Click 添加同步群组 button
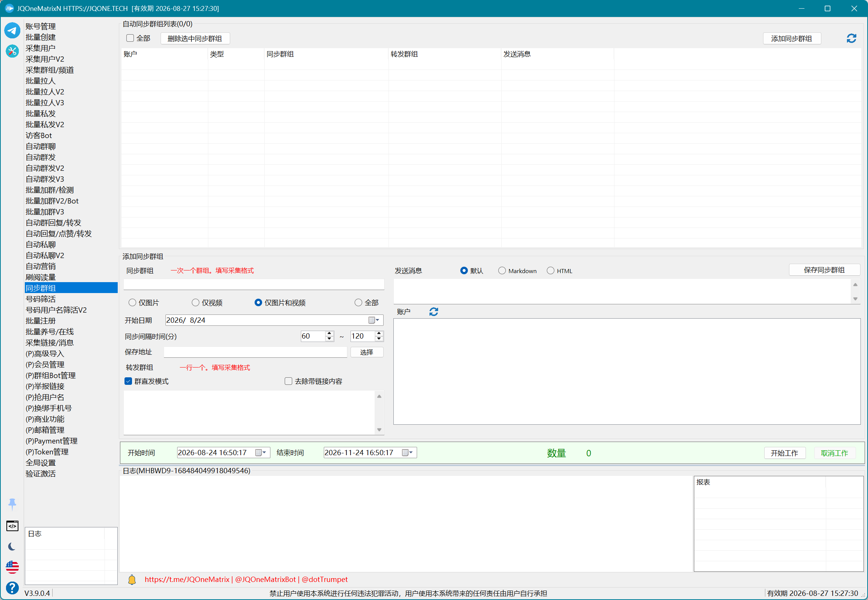The image size is (868, 600). pos(792,38)
